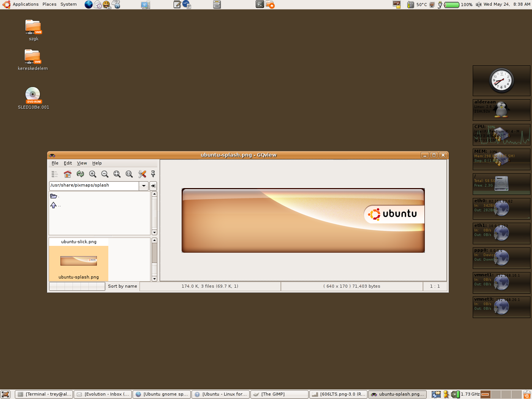Zoom in on the image

point(92,174)
